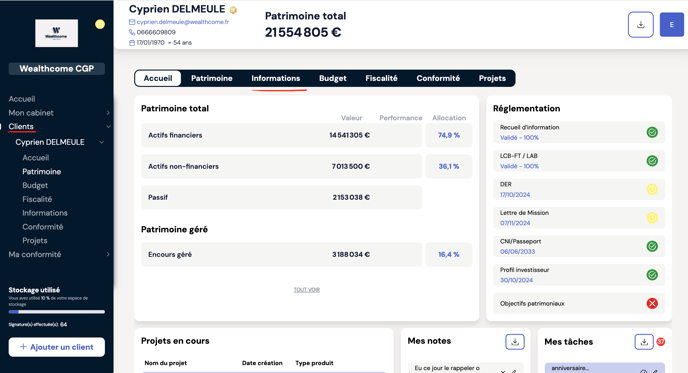
Task: Open Patrimoine in the sidebar submenu
Action: [42, 172]
